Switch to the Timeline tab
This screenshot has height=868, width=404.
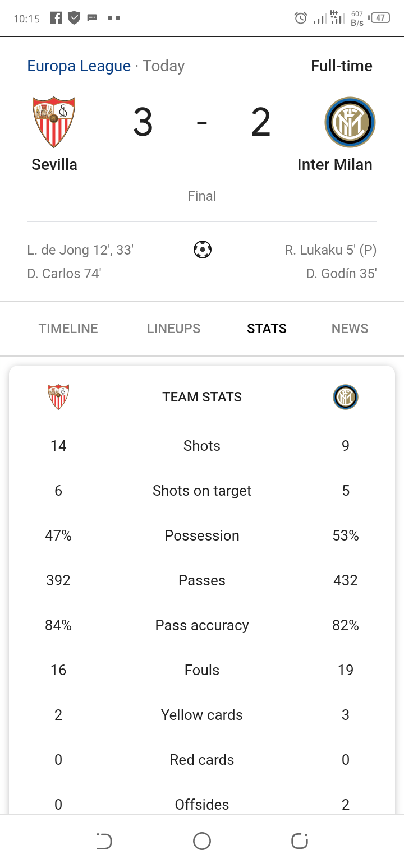click(x=68, y=329)
